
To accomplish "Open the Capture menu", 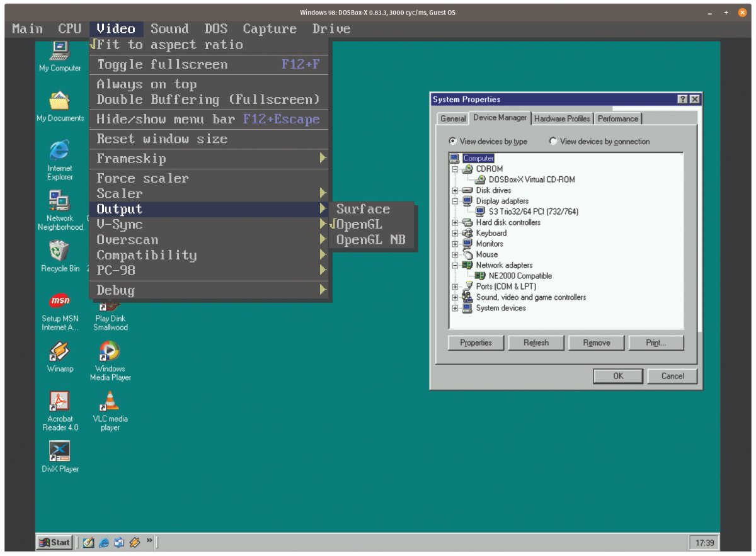I will point(270,29).
